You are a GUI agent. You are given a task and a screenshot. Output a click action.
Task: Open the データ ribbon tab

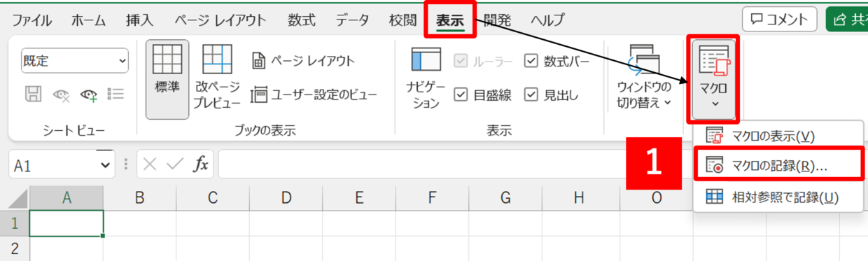click(352, 20)
